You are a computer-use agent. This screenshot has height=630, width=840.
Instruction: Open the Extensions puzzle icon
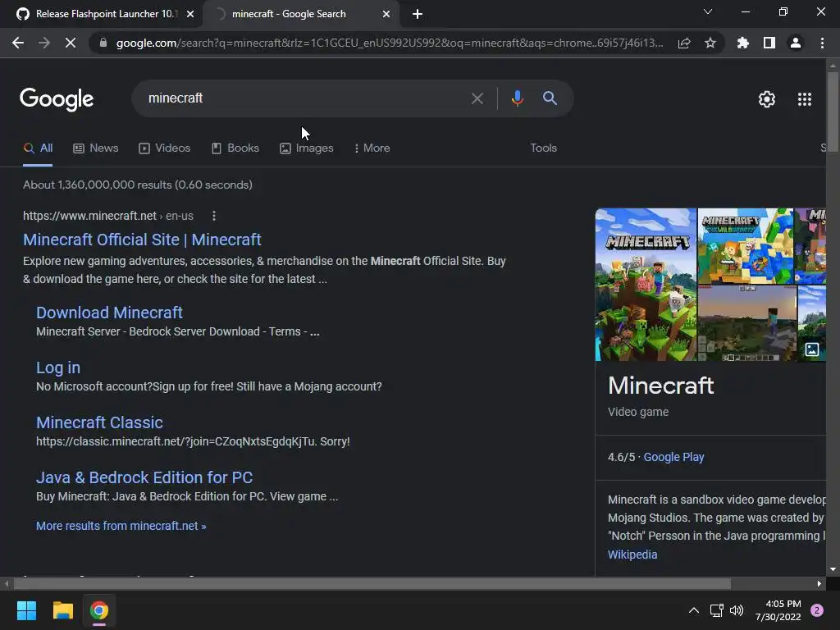(x=743, y=43)
